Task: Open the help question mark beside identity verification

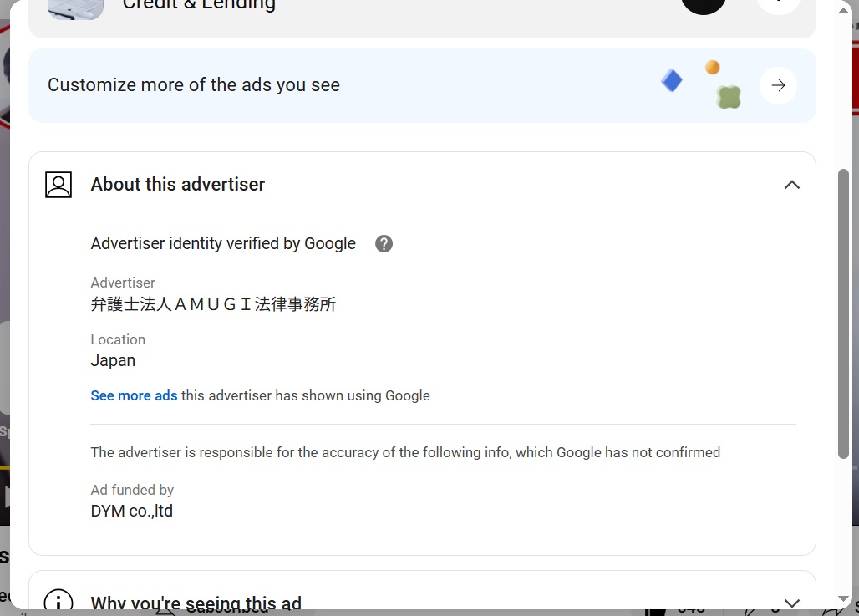Action: 384,244
